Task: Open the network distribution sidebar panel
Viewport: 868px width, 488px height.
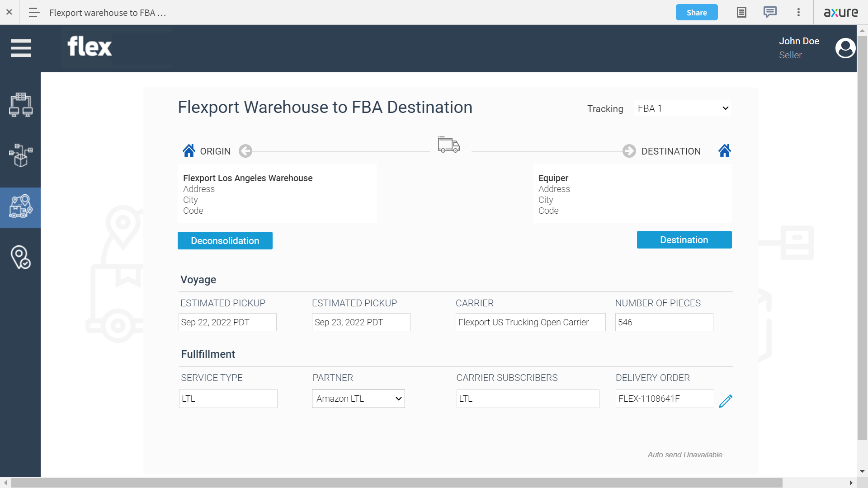Action: [20, 105]
